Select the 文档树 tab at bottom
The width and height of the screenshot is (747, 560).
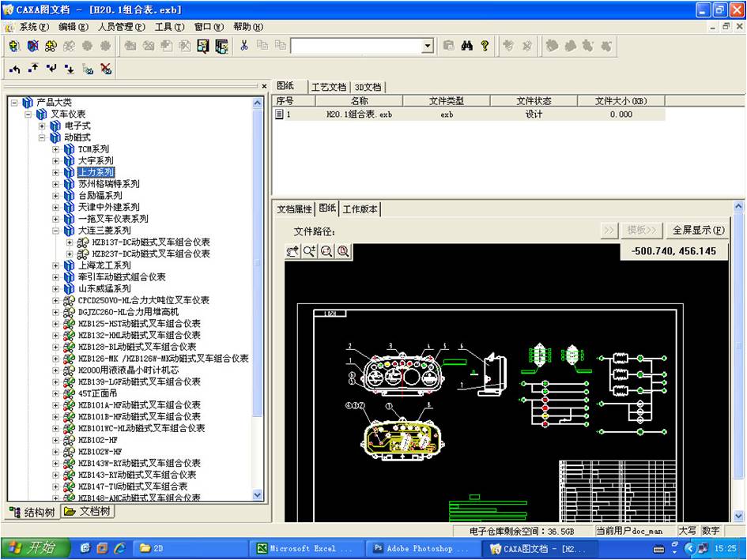coord(88,512)
